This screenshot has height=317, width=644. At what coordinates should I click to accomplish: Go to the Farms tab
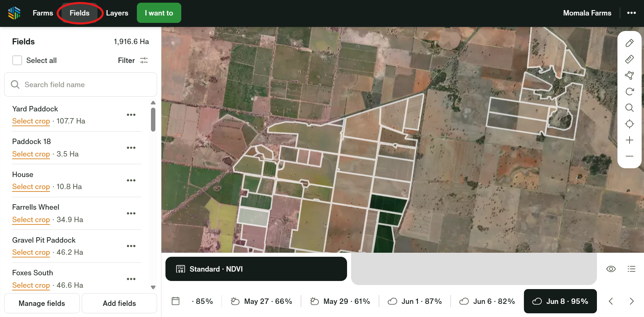point(43,13)
